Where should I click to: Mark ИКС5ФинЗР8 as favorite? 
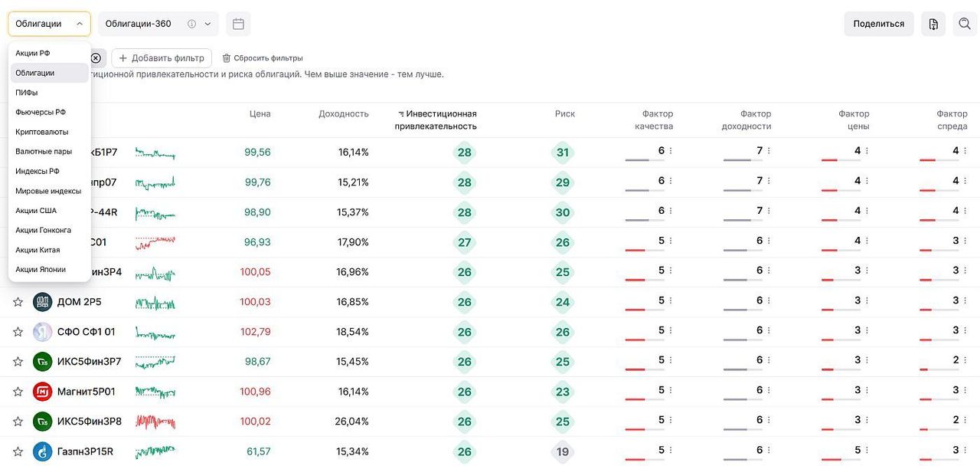(18, 422)
